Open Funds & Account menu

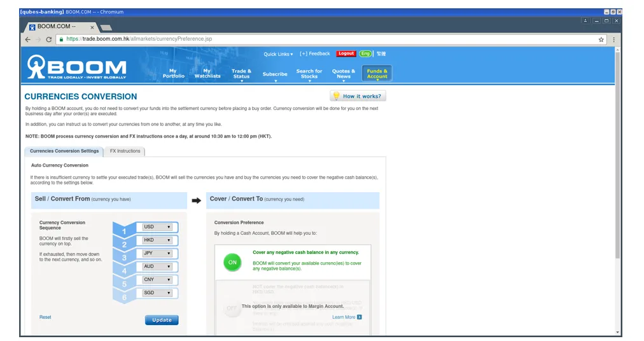pos(377,74)
